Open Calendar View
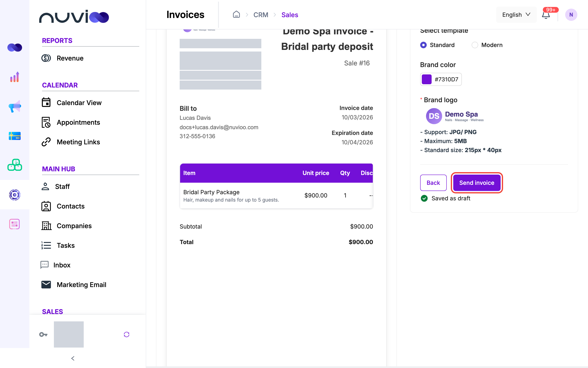 tap(71, 103)
